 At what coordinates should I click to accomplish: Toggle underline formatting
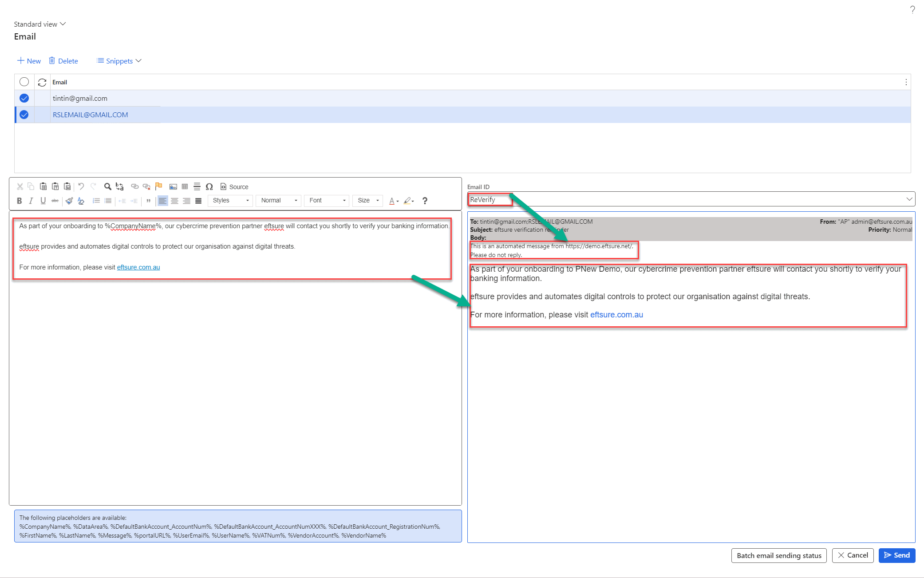(43, 201)
